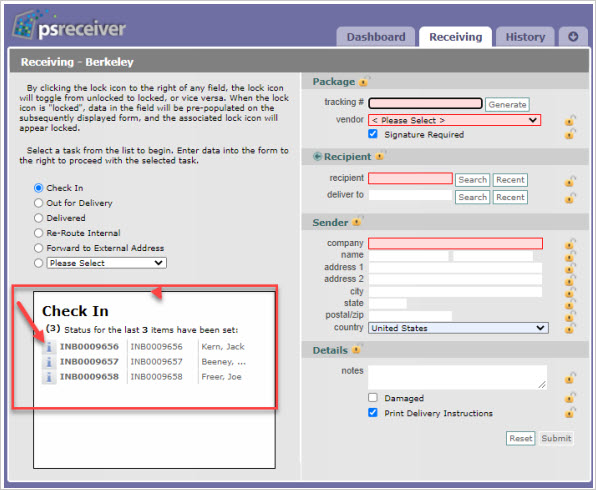
Task: Toggle lock icon for city row
Action: [570, 293]
